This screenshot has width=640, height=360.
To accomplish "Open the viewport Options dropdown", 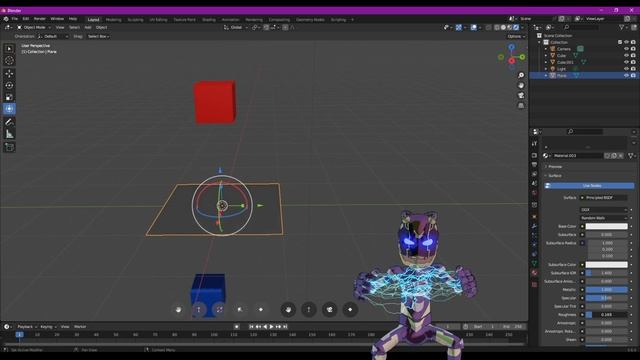I will tap(516, 36).
